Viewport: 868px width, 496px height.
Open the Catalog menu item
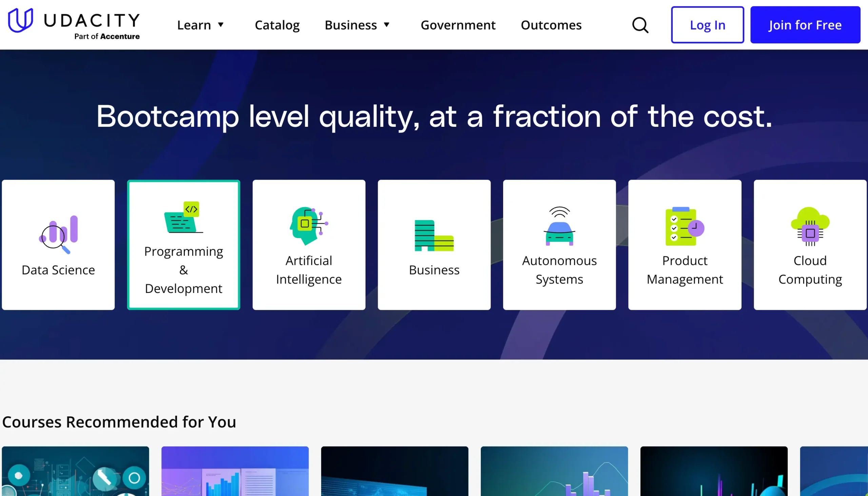tap(277, 25)
